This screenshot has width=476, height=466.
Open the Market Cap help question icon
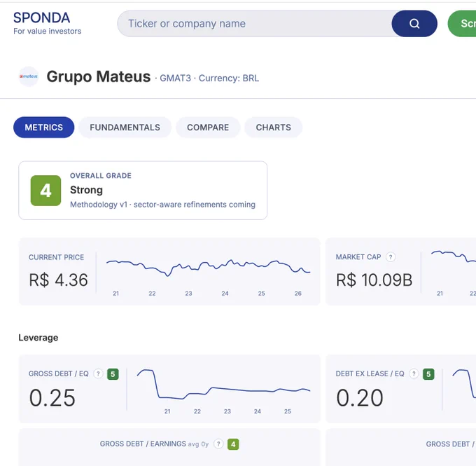tap(391, 257)
